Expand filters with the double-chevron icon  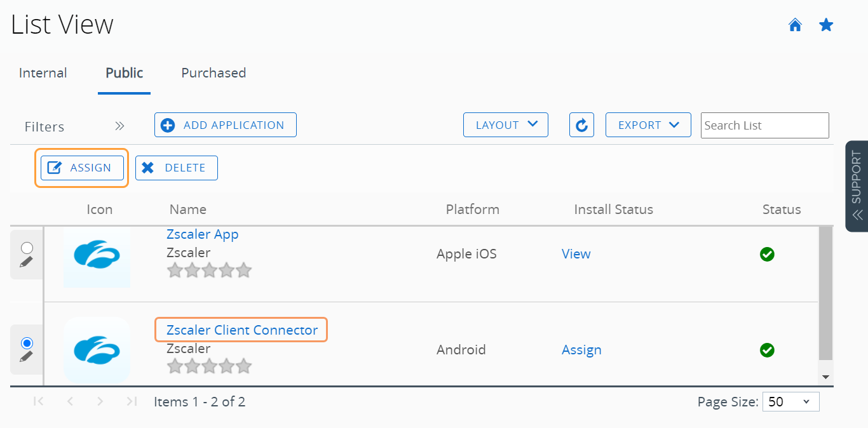coord(119,126)
